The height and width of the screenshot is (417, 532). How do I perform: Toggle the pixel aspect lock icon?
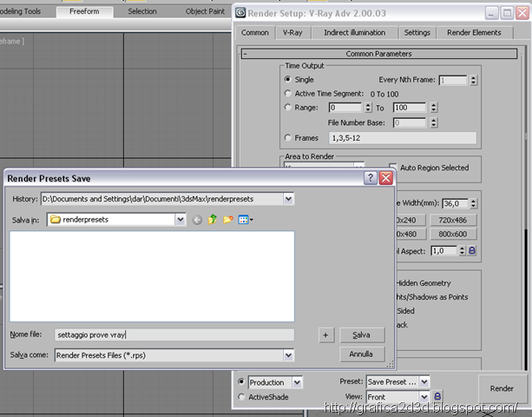[473, 250]
